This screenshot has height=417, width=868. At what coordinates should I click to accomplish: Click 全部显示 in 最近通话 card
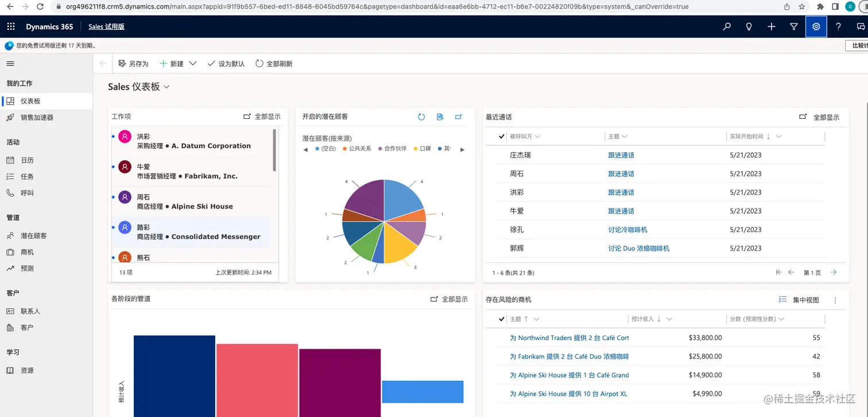click(x=819, y=117)
